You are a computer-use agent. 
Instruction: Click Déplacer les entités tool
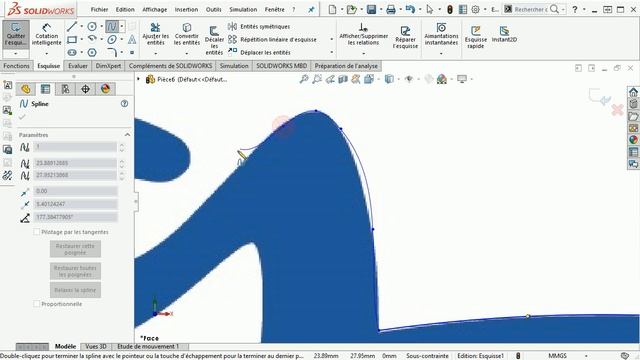259,52
